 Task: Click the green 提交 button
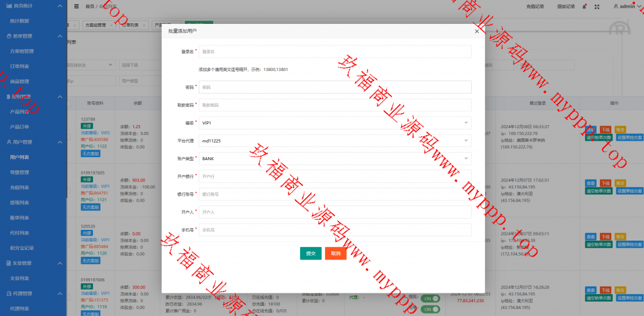coord(311,253)
